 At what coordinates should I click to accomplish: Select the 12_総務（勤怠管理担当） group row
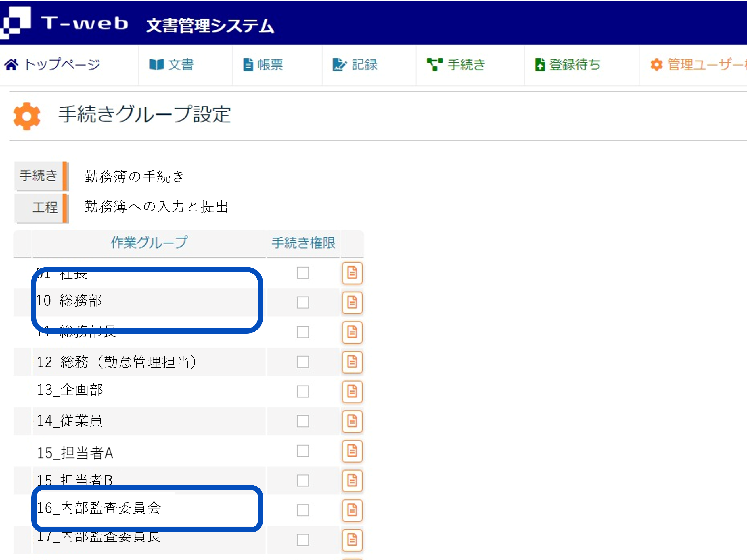[x=116, y=362]
